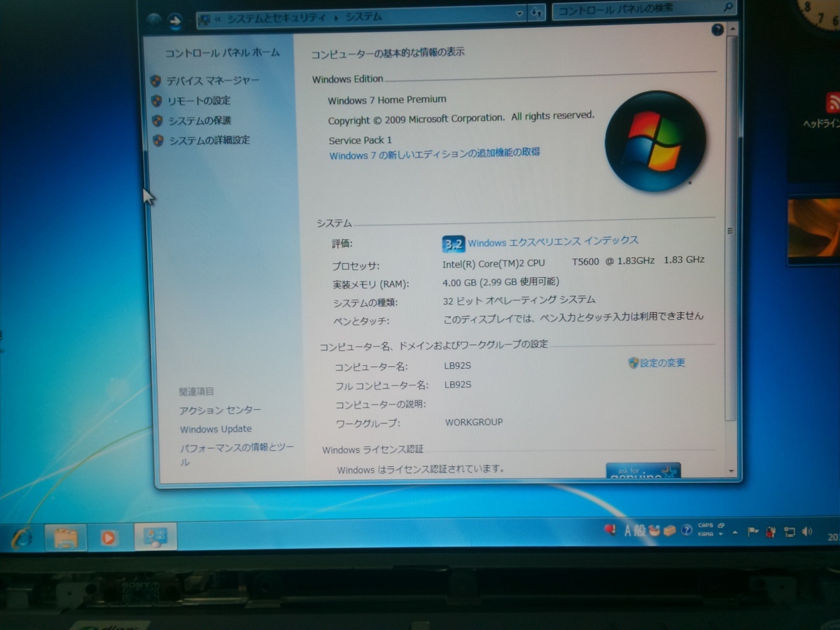
Task: Click the Windows logo image
Action: (x=655, y=141)
